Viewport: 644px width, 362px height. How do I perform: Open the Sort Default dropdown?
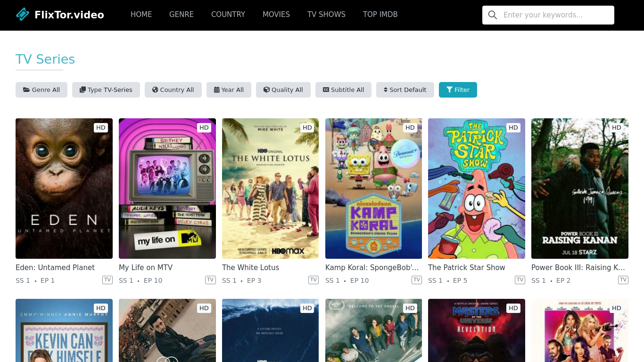coord(405,90)
